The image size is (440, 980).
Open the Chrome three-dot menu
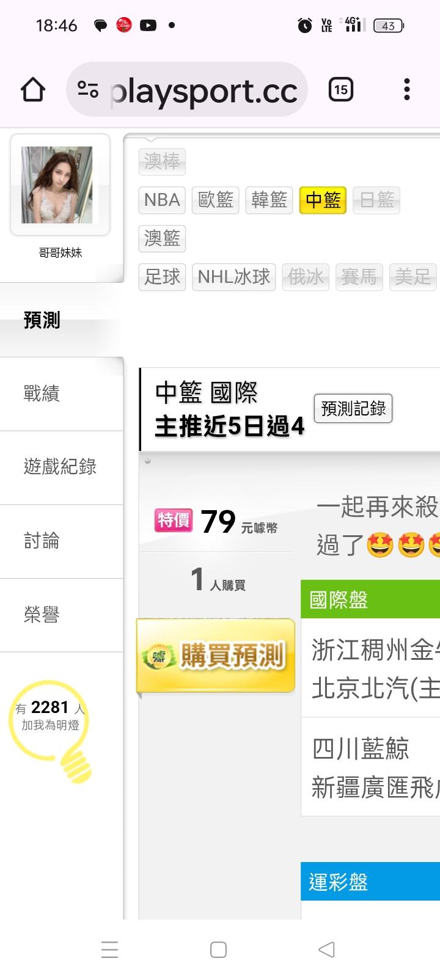coord(407,90)
